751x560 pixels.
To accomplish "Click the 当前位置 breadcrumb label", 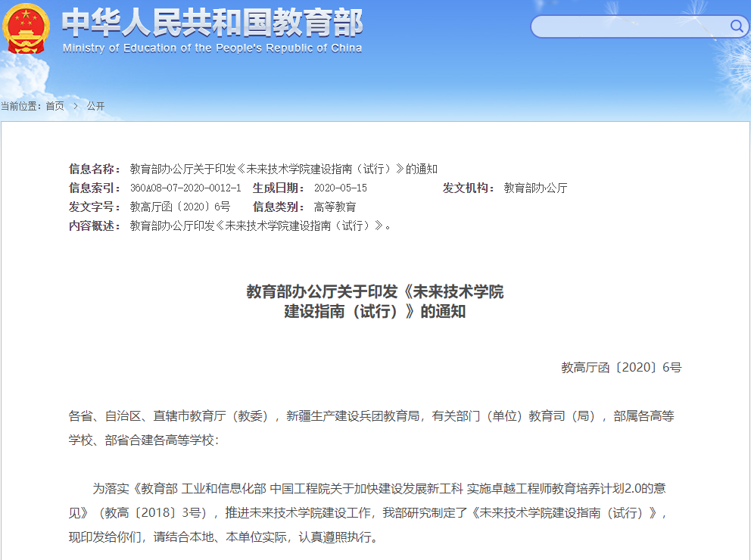I will [x=20, y=107].
